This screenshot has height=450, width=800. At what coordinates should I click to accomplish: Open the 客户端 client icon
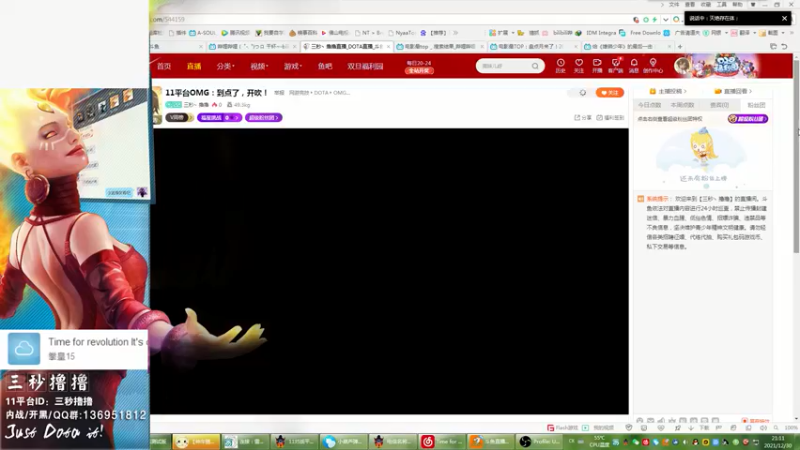click(616, 66)
